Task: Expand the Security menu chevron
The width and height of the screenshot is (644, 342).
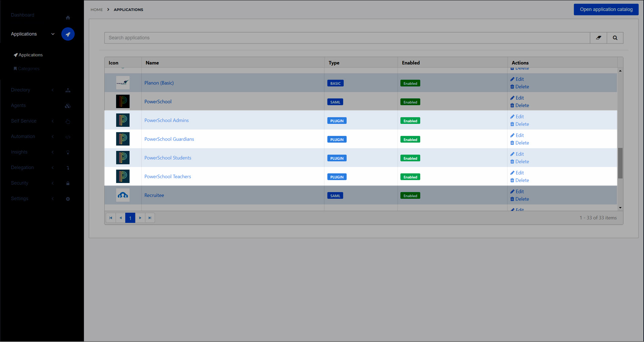Action: point(53,183)
